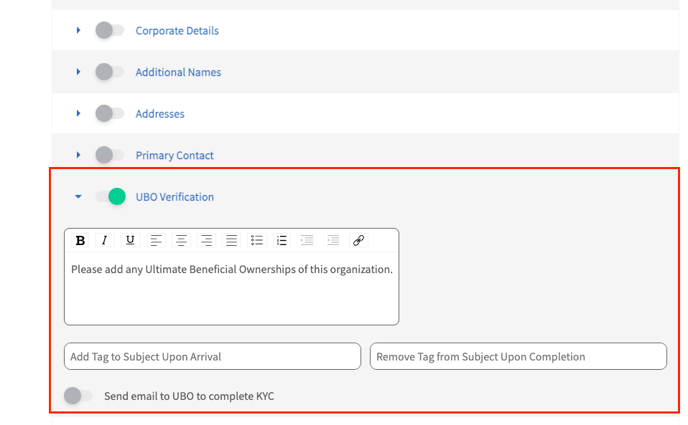Apply bold formatting in the editor
Screen dimensions: 688x425
[x=80, y=240]
